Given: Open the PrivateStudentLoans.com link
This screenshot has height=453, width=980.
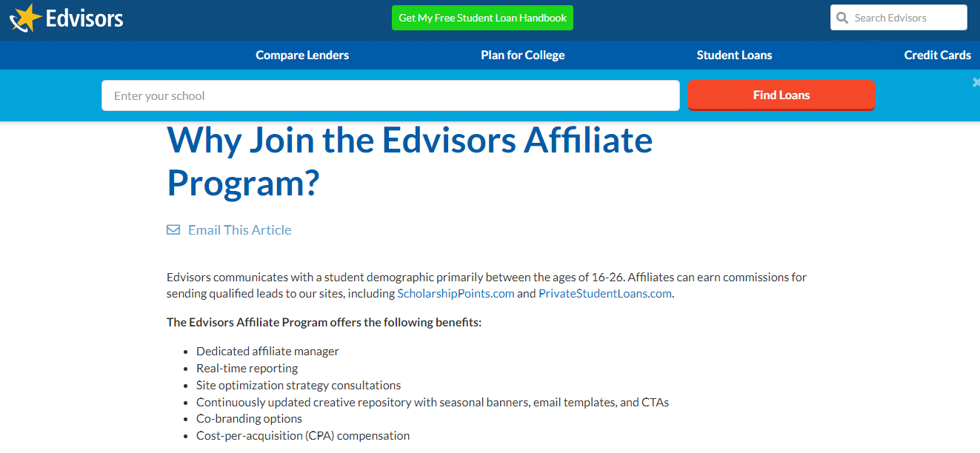Looking at the screenshot, I should (x=605, y=293).
